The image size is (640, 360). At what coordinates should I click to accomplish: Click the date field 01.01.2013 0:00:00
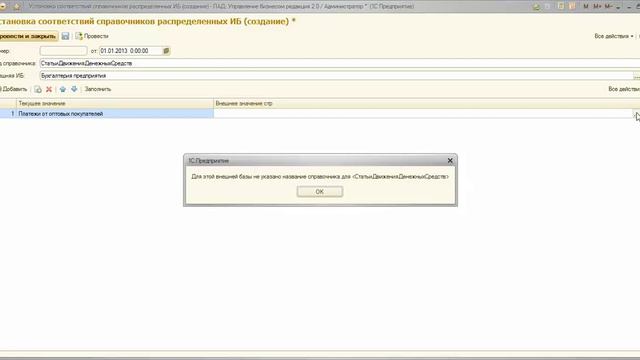131,51
